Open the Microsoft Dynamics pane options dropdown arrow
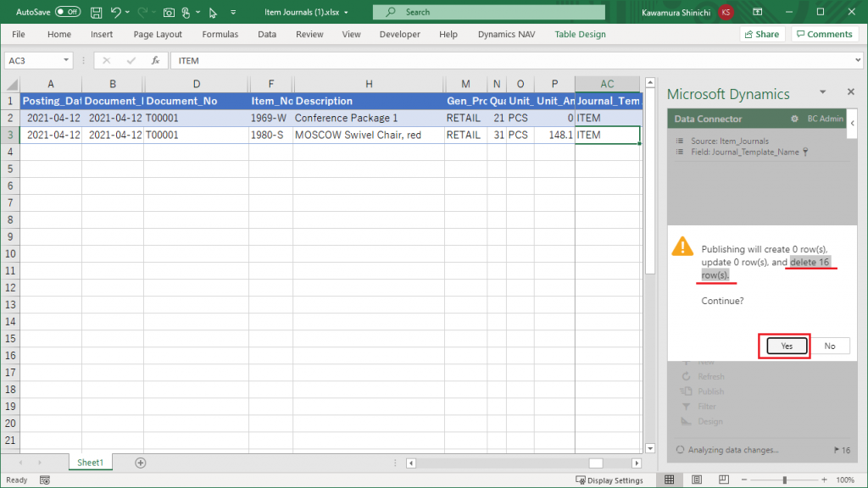The width and height of the screenshot is (868, 488). [x=822, y=92]
